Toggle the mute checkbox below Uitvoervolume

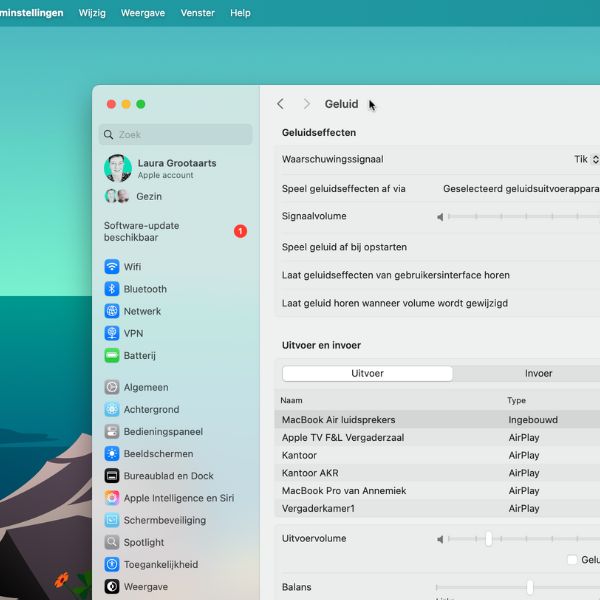pos(572,560)
